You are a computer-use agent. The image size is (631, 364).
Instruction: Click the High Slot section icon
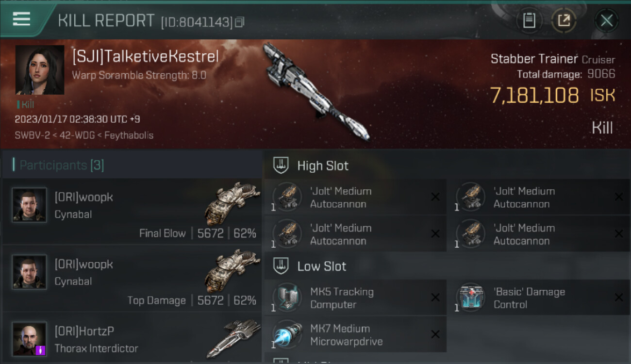click(282, 165)
